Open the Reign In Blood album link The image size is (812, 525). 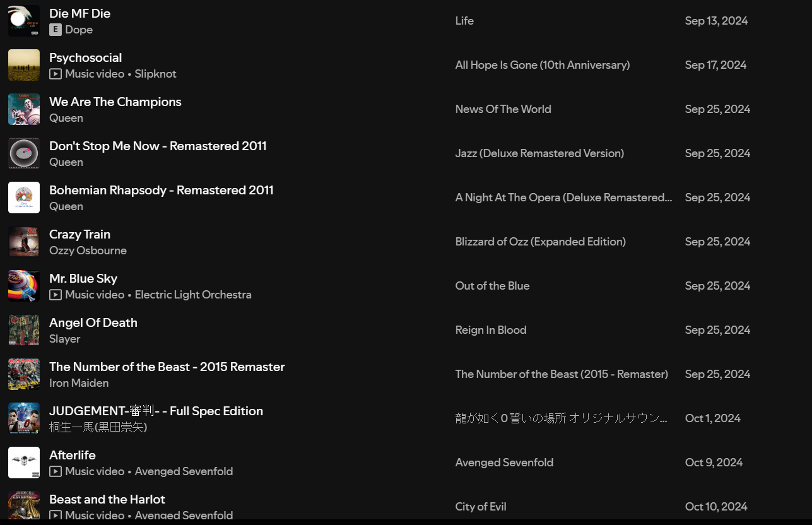490,330
